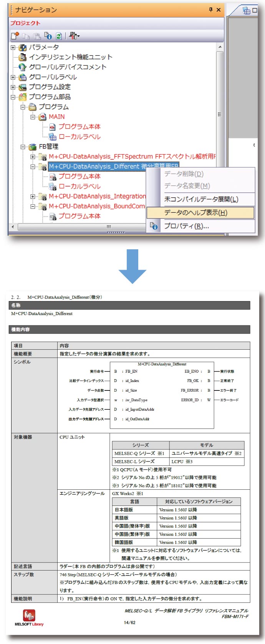The height and width of the screenshot is (644, 265).
Task: Click the Copy toolbar icon
Action: click(26, 36)
